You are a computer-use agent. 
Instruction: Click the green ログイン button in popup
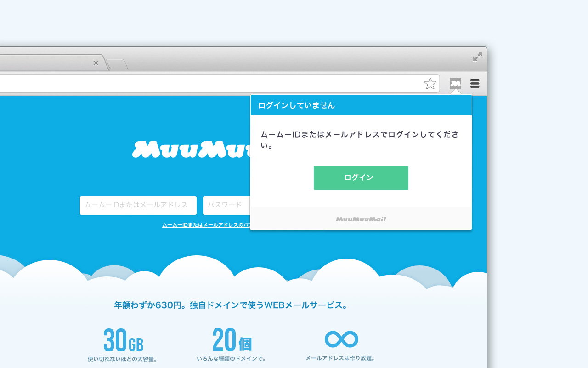pyautogui.click(x=361, y=178)
